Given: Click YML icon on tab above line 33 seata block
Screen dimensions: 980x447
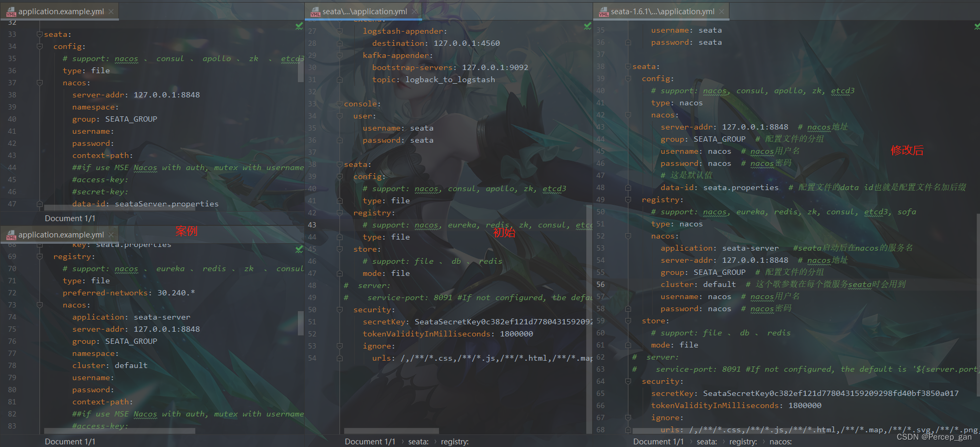Looking at the screenshot, I should (x=11, y=12).
